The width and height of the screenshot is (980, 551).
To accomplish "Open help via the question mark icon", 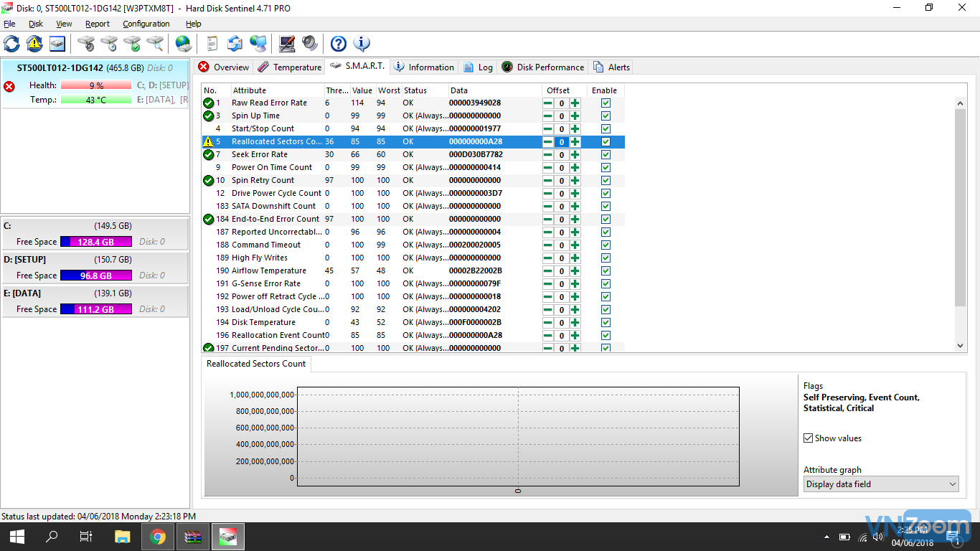I will 338,44.
